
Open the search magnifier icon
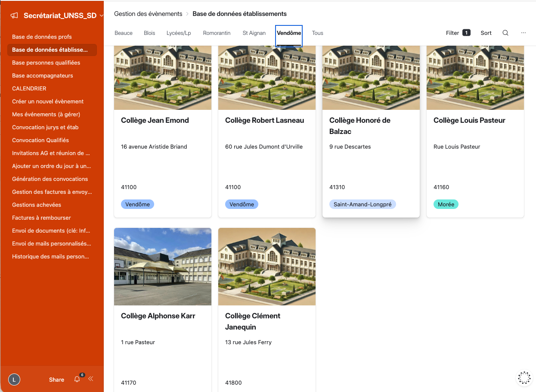click(505, 33)
